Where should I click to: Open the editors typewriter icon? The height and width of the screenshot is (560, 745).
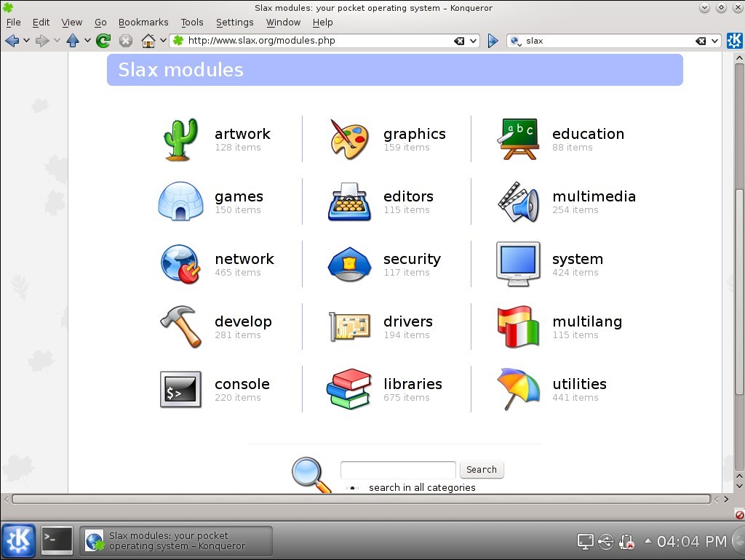pos(349,201)
